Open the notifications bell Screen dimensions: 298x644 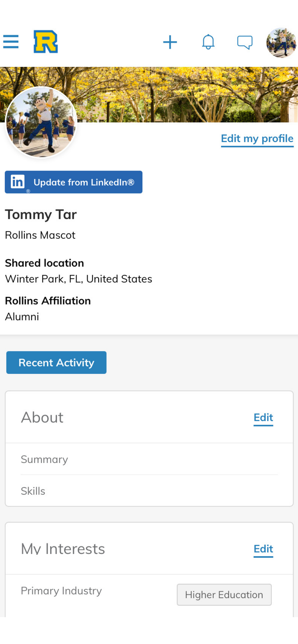click(208, 42)
